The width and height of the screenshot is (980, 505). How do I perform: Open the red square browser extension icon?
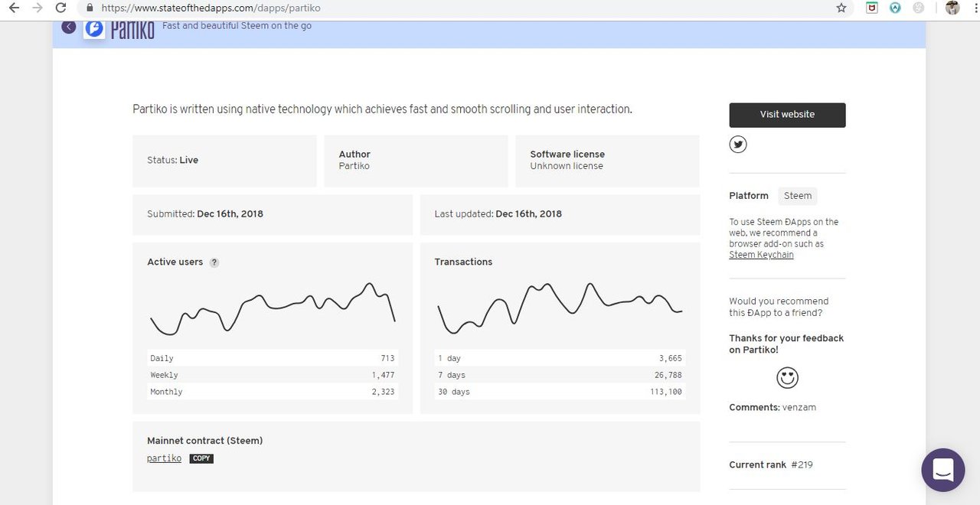(872, 8)
